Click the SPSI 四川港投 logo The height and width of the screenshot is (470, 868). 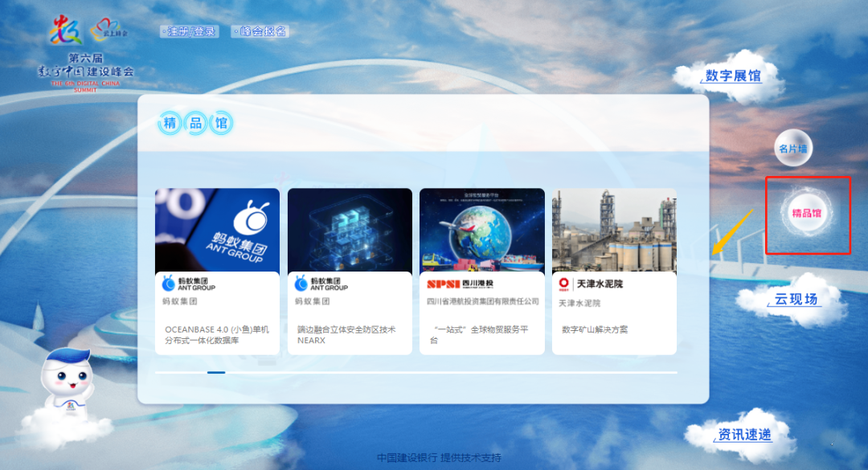(460, 284)
